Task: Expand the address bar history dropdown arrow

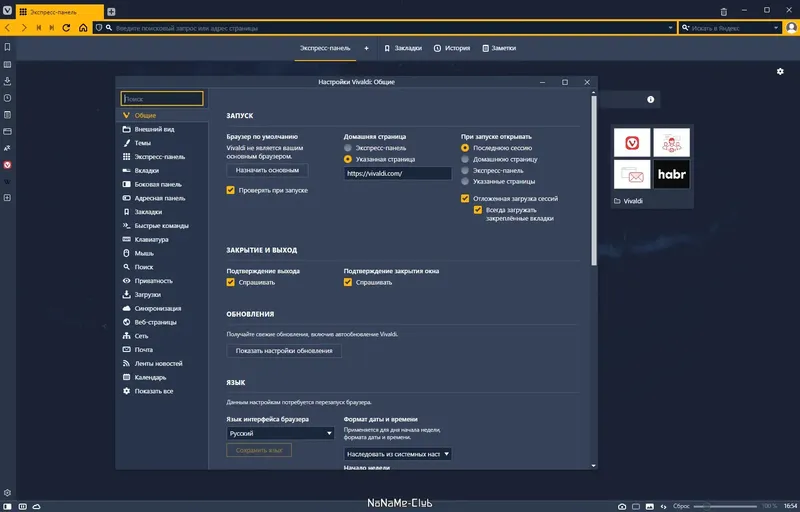Action: pyautogui.click(x=670, y=28)
